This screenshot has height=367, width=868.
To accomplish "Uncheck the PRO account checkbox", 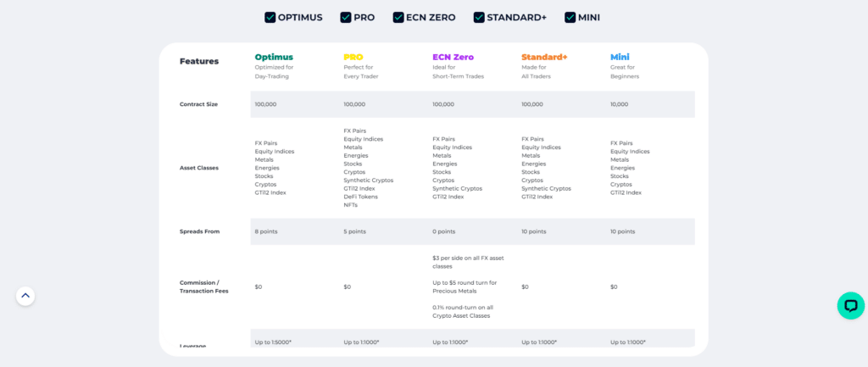I will pos(346,17).
